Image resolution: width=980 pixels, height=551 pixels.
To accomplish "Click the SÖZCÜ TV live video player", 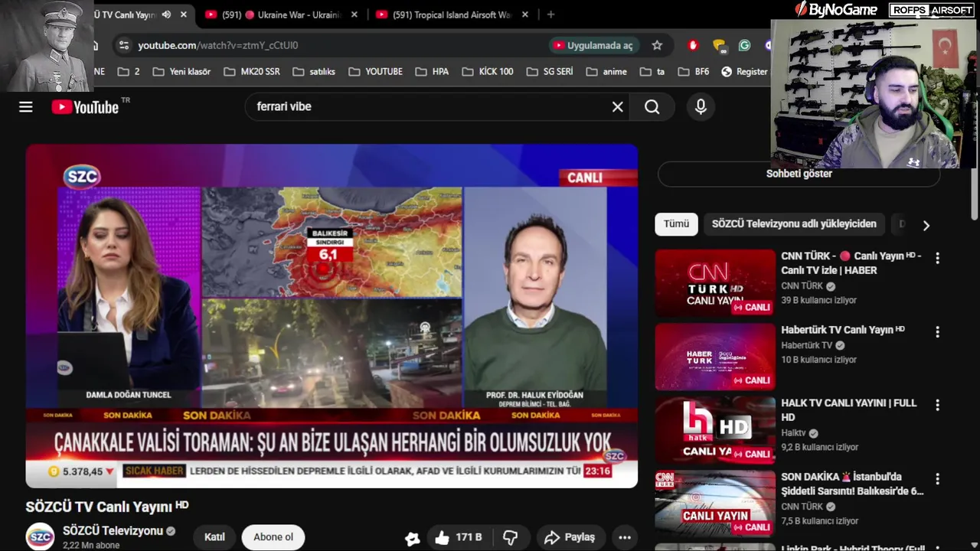I will (x=332, y=316).
